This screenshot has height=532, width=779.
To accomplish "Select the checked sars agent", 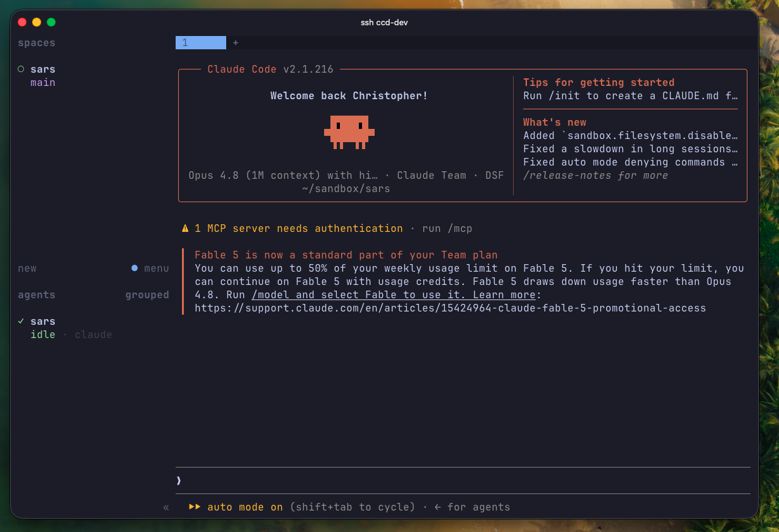I will 43,322.
